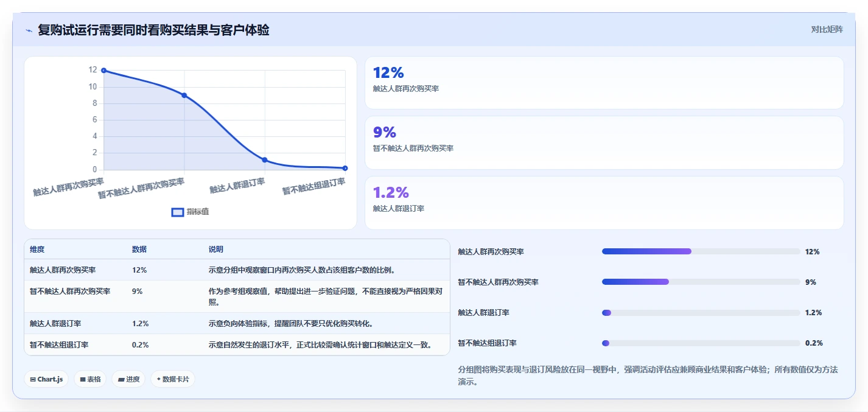This screenshot has height=412, width=868.
Task: Click the 12% value in the table
Action: (139, 270)
